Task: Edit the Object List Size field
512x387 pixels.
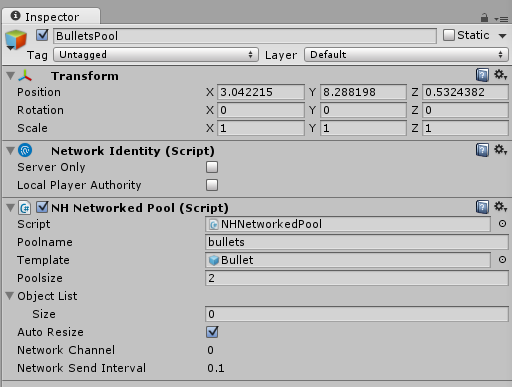Action: (357, 314)
